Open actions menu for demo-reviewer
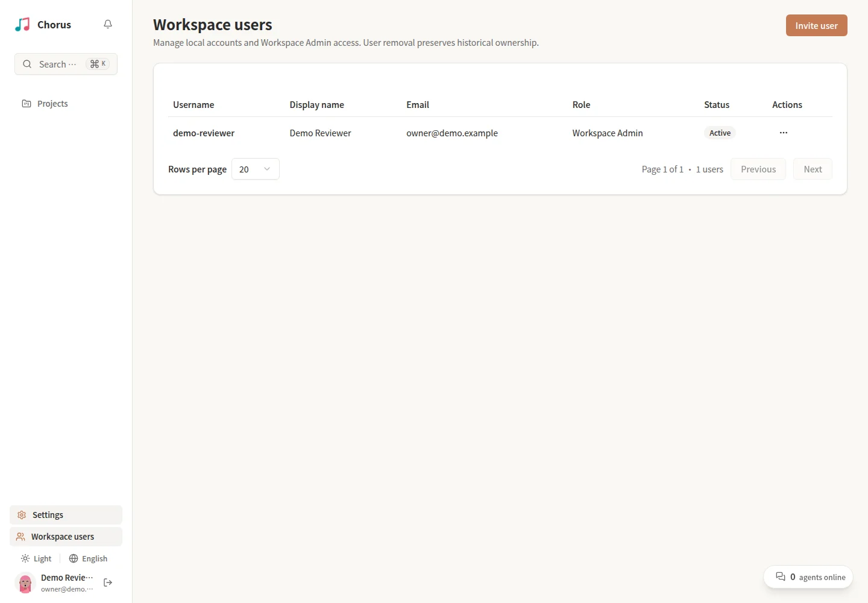Image resolution: width=868 pixels, height=603 pixels. coord(784,133)
